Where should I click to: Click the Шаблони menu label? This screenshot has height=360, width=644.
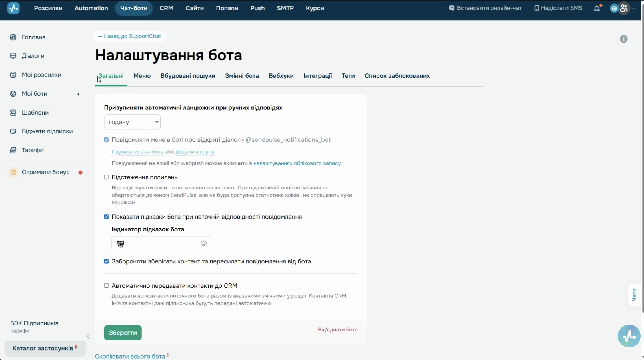(x=35, y=113)
